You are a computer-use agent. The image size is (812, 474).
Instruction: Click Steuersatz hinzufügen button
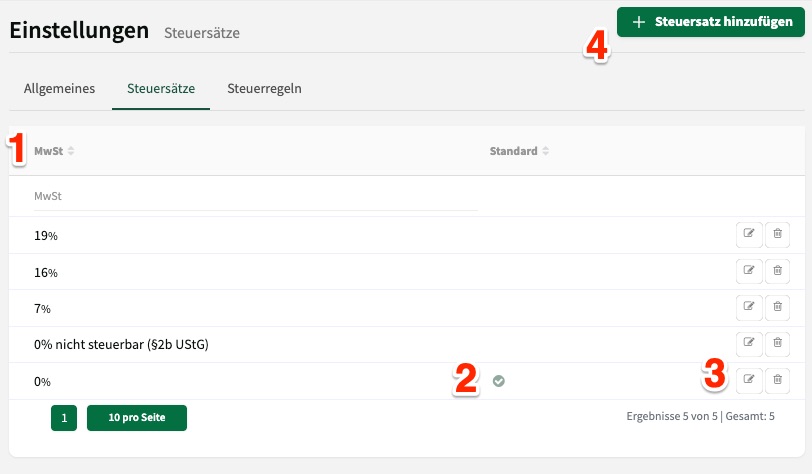pyautogui.click(x=711, y=22)
